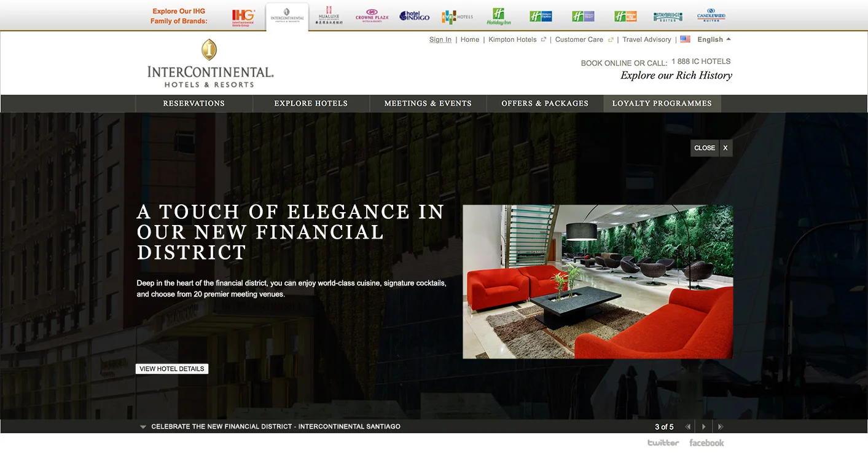The width and height of the screenshot is (868, 455).
Task: Open the orange Holiday Inn Club Vacations logo
Action: 625,17
